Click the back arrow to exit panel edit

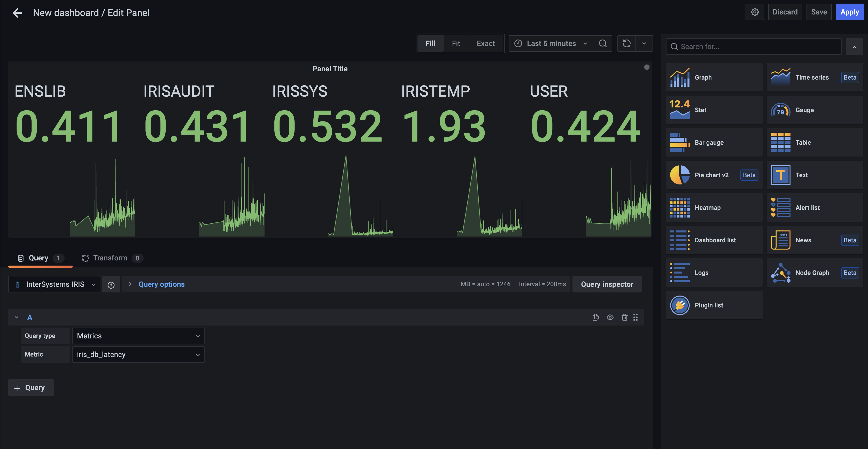click(x=17, y=13)
